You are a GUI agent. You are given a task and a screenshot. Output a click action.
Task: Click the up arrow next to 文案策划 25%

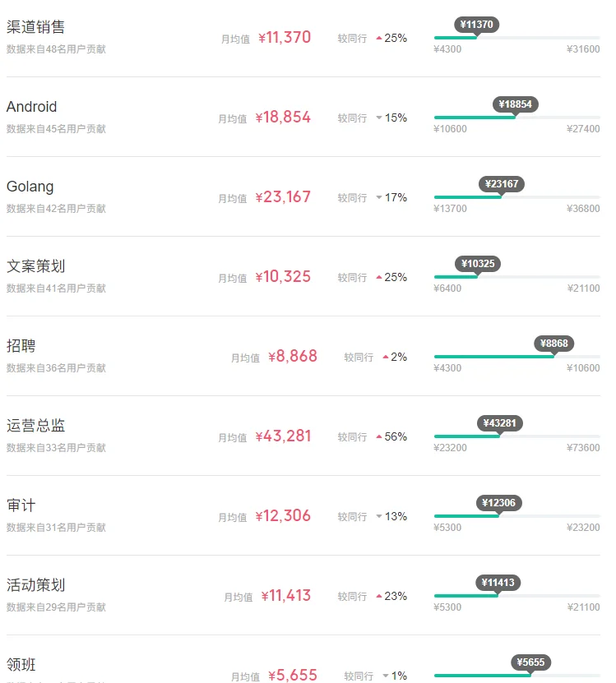pos(379,278)
